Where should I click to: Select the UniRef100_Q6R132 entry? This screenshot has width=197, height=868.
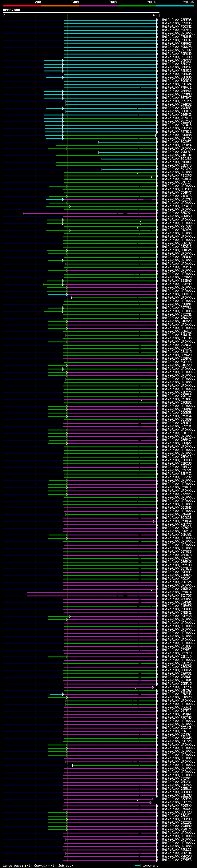tap(177, 243)
